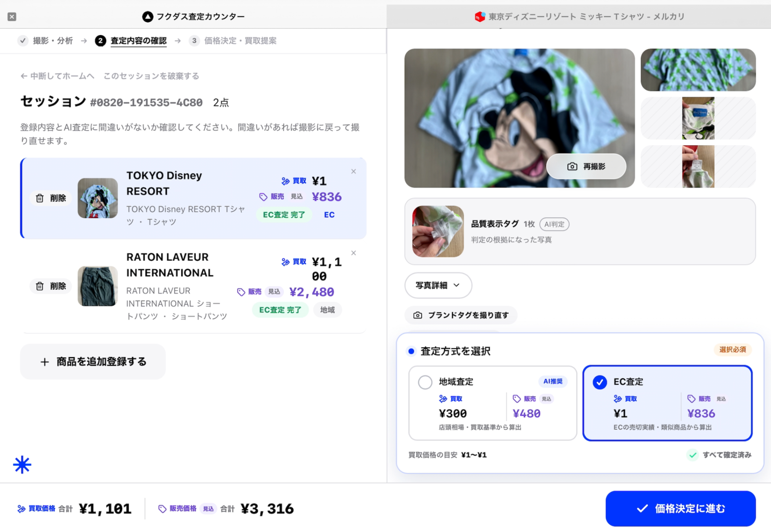
Task: Click 地域査定 販売 price ¥480
Action: [527, 414]
